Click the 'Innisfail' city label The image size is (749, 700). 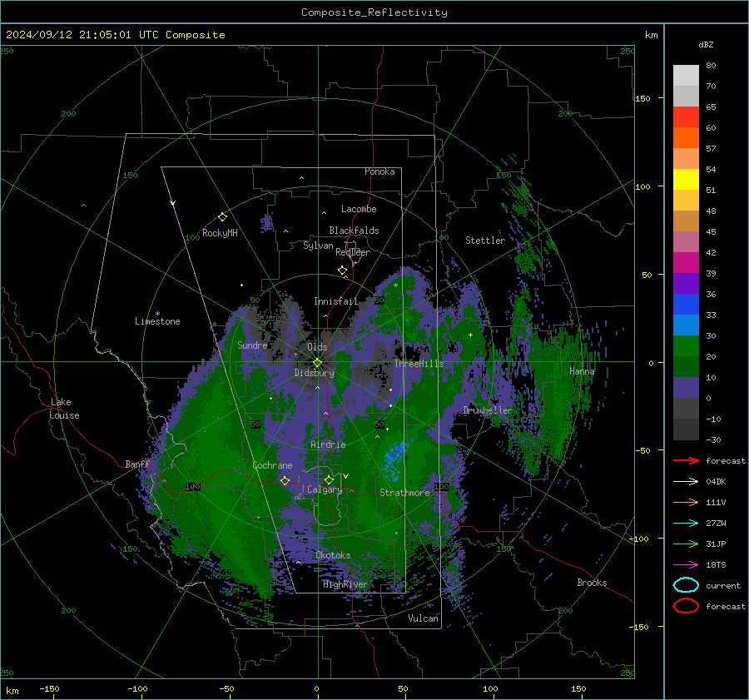335,301
